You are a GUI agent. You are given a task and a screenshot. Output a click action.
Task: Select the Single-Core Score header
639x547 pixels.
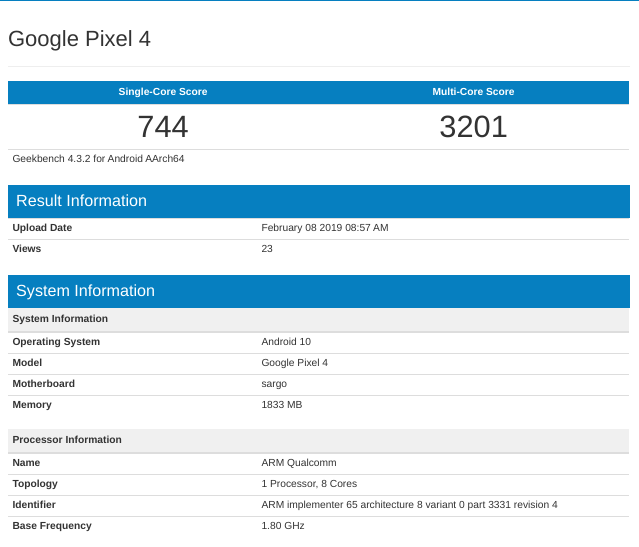[163, 92]
